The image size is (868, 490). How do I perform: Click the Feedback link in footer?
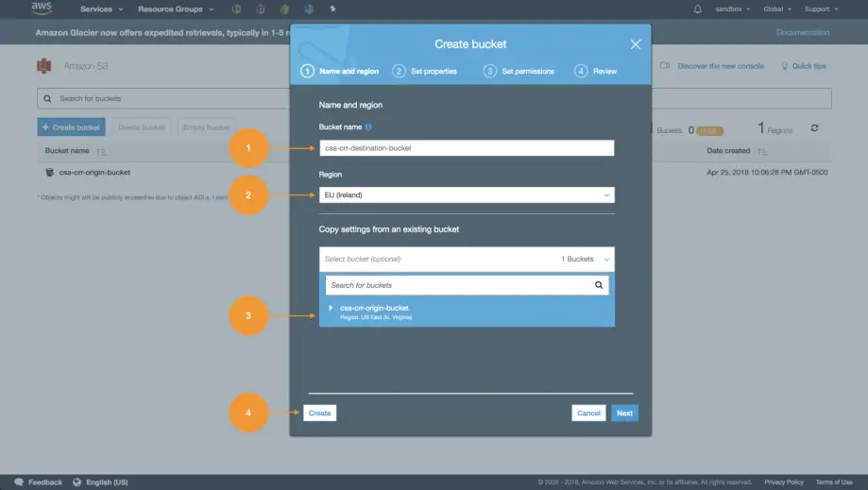pyautogui.click(x=45, y=482)
